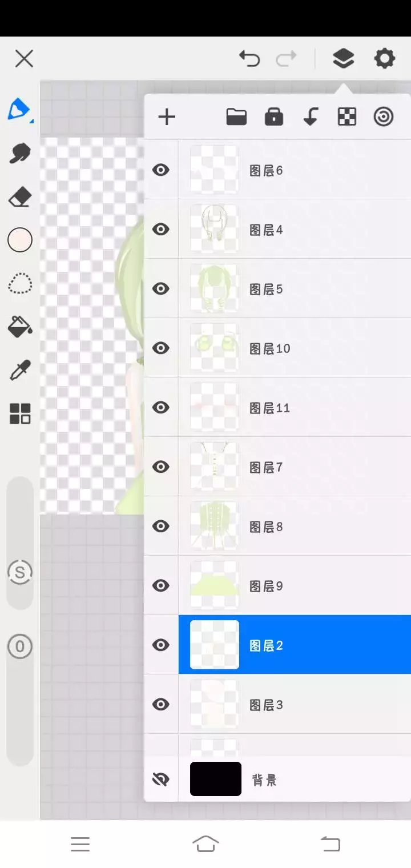
Task: Pick the eyedropper tool
Action: pos(20,370)
